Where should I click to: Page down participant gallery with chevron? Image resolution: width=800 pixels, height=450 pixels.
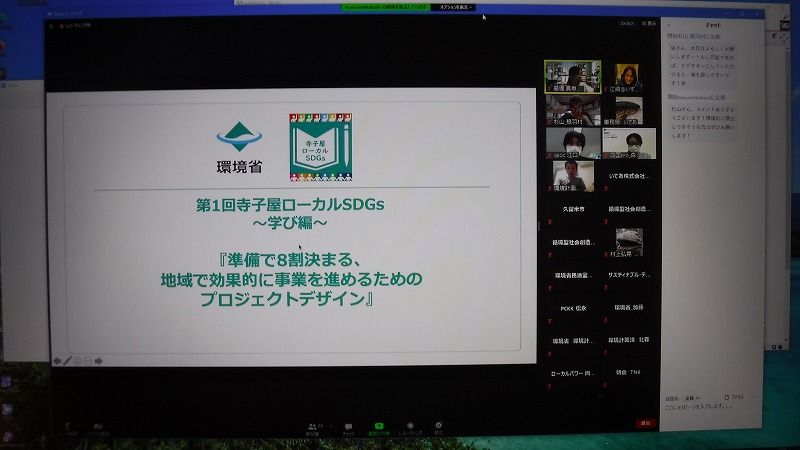[x=600, y=396]
